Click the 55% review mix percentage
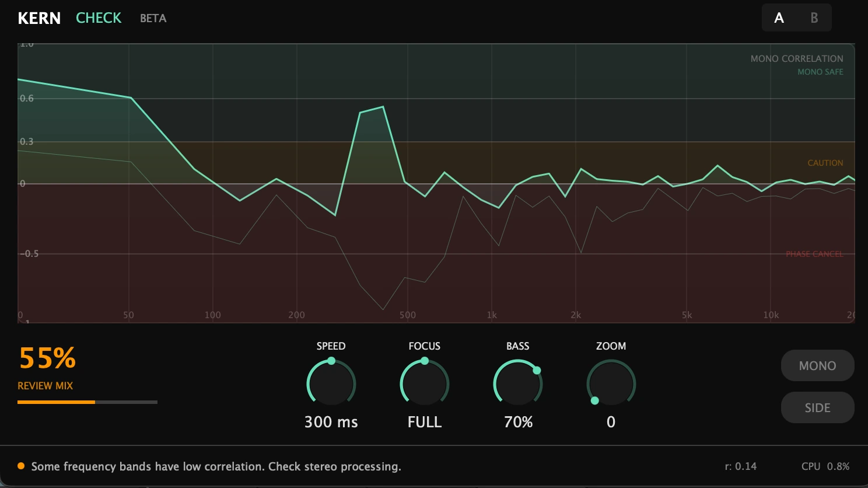Image resolution: width=868 pixels, height=488 pixels. point(47,358)
